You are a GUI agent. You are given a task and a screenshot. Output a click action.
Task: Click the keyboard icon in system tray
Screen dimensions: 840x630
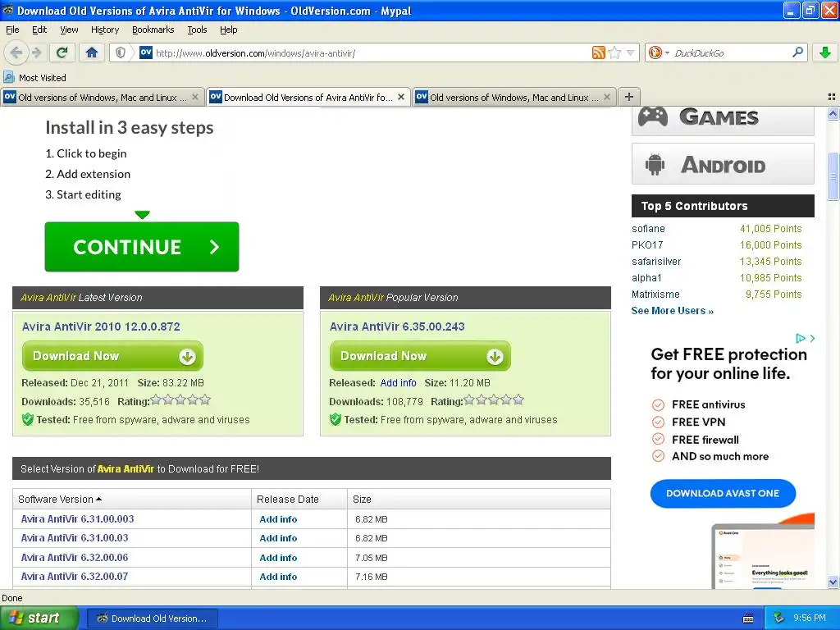coord(748,619)
